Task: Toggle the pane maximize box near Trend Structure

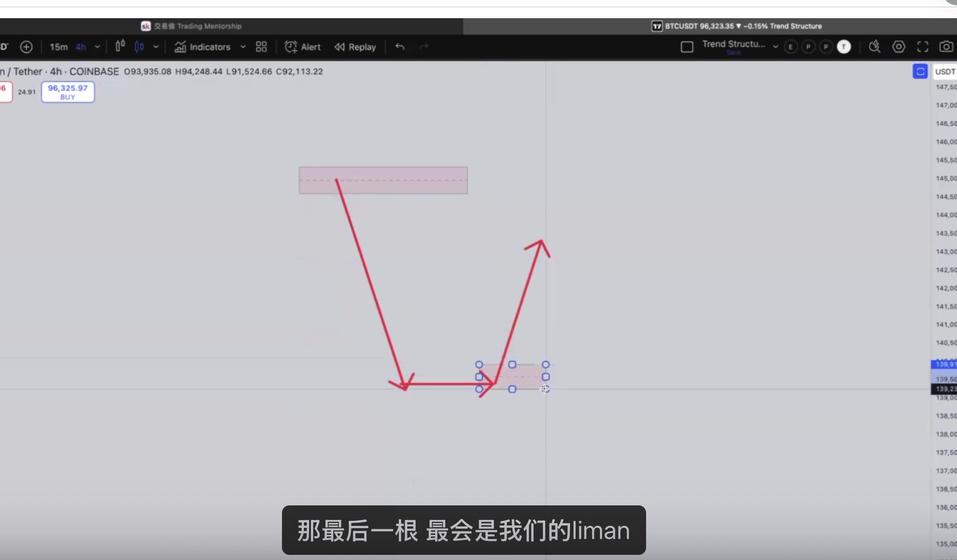Action: click(x=687, y=47)
